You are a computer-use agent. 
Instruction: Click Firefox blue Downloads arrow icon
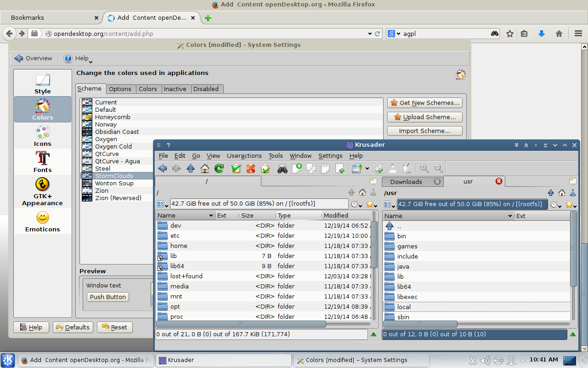(x=542, y=34)
